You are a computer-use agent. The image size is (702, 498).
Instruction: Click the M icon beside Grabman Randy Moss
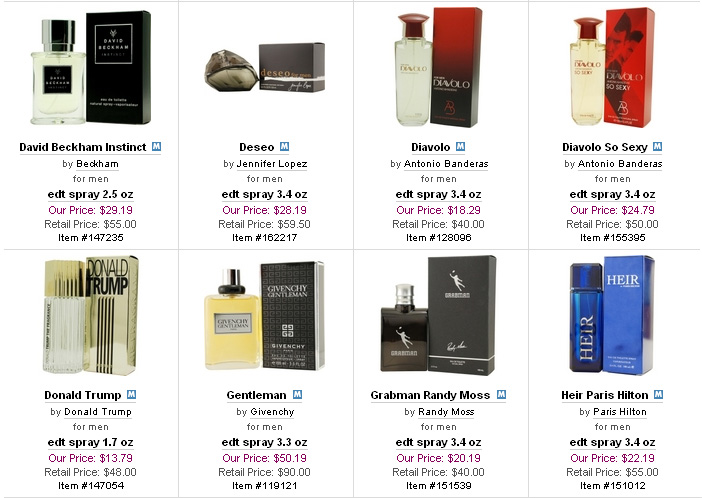(x=501, y=395)
